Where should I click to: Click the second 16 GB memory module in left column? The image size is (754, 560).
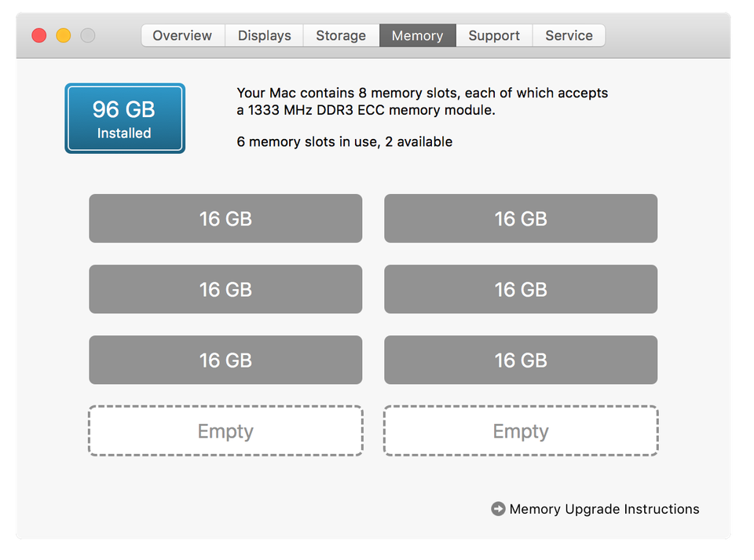click(x=225, y=289)
